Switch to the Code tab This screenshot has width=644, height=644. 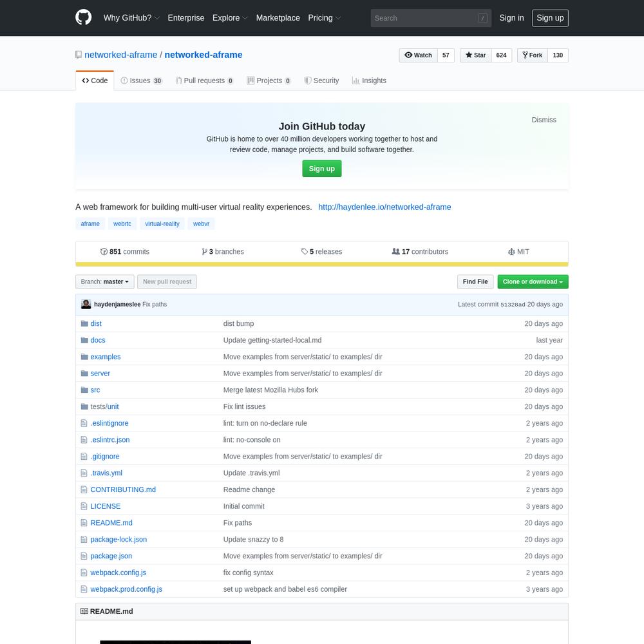(95, 80)
